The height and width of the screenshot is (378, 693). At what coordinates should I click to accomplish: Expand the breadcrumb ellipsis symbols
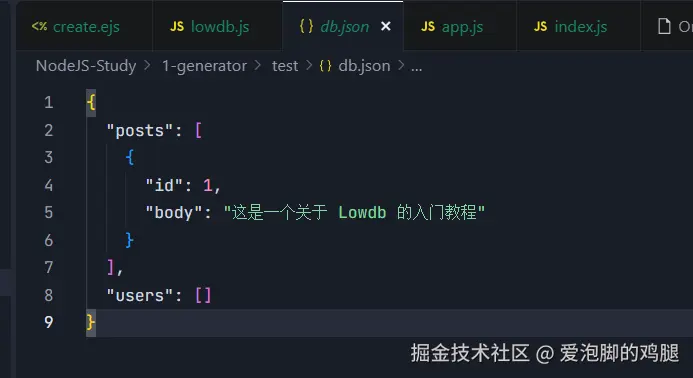pyautogui.click(x=416, y=67)
